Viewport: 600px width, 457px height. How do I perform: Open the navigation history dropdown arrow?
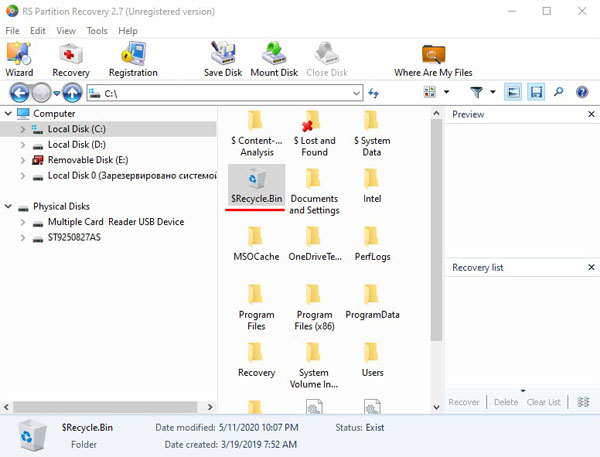click(57, 93)
